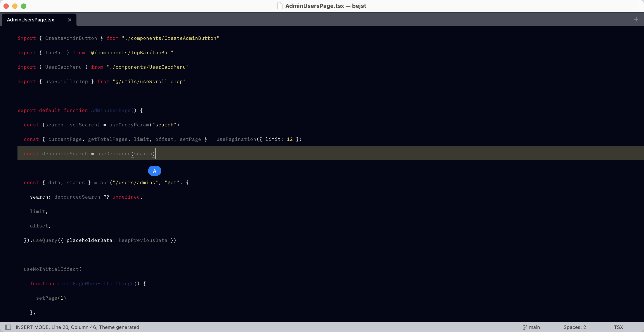This screenshot has height=332, width=644.
Task: Click the window title AdminUsersPage.tsx — bejst
Action: pyautogui.click(x=325, y=6)
